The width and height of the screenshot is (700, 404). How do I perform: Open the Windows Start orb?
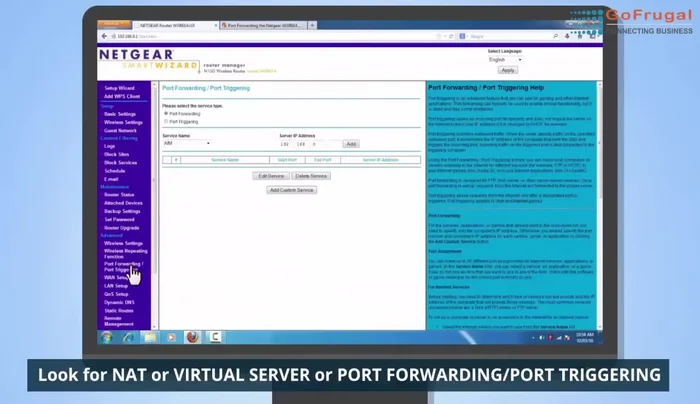[x=107, y=337]
